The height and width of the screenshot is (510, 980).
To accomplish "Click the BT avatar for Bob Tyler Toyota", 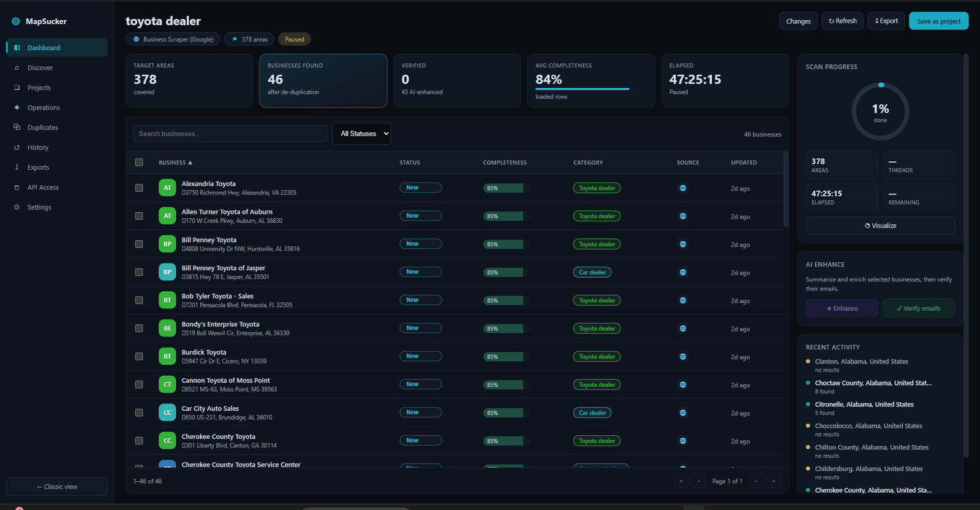I will coord(167,300).
